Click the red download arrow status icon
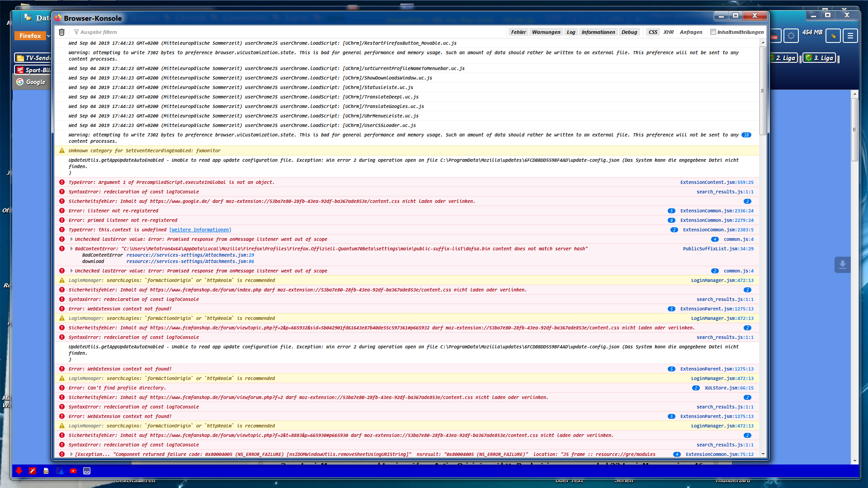The height and width of the screenshot is (488, 868). pos(19,471)
